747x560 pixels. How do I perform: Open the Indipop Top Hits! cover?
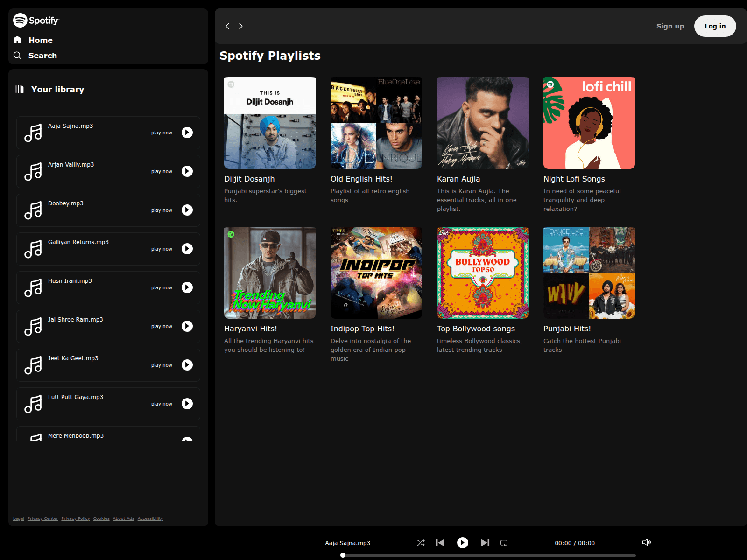376,273
